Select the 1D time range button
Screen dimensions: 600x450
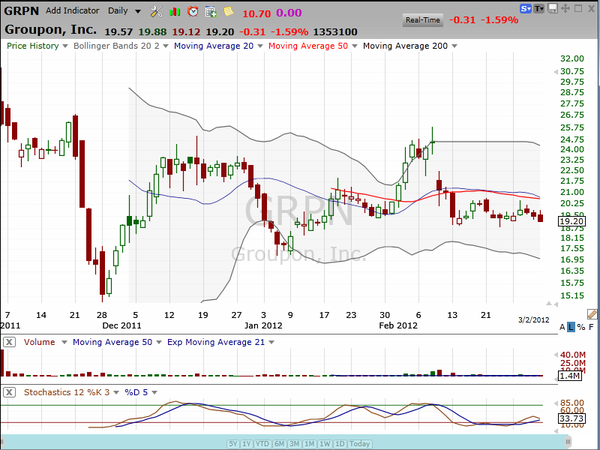pos(339,444)
